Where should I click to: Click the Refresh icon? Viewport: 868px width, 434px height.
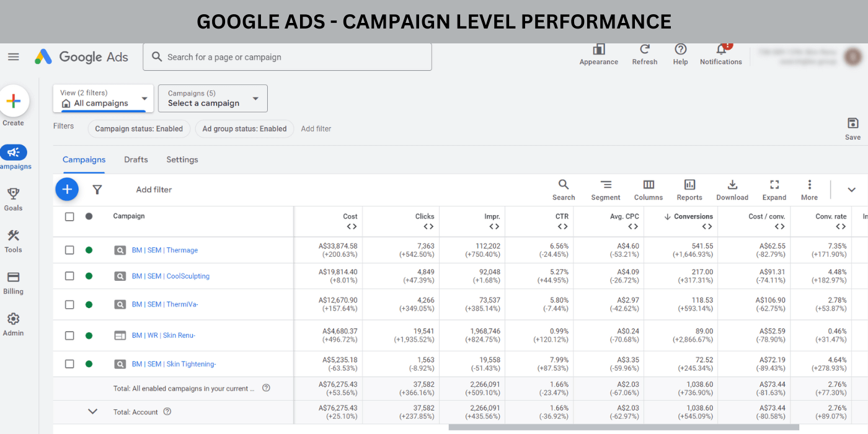pyautogui.click(x=644, y=53)
